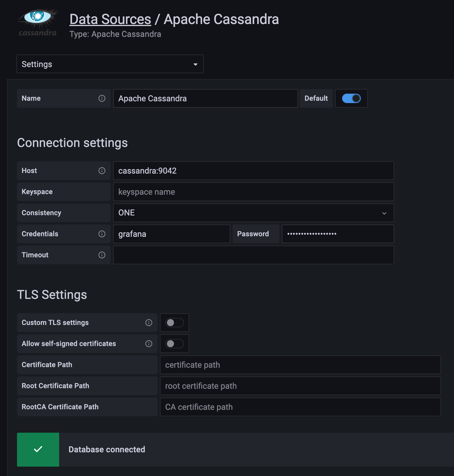The image size is (454, 476).
Task: Enable Custom TLS settings switch
Action: 175,323
